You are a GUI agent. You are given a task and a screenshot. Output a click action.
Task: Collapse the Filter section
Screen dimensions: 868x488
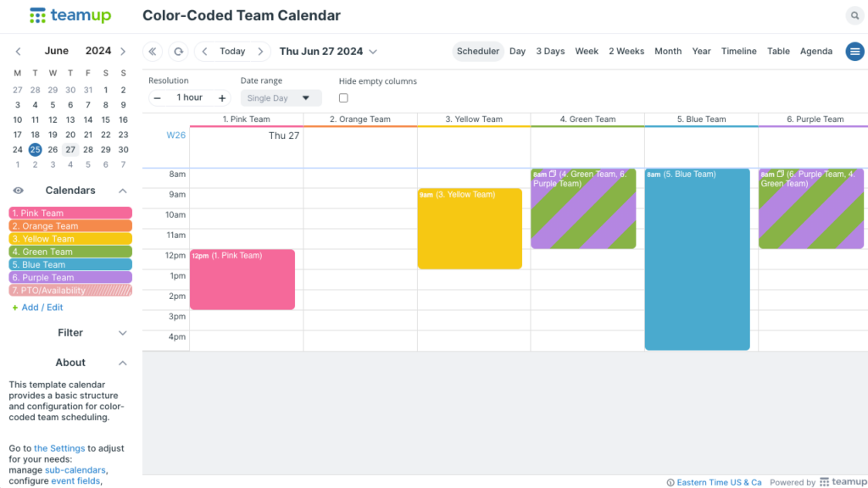pyautogui.click(x=123, y=333)
